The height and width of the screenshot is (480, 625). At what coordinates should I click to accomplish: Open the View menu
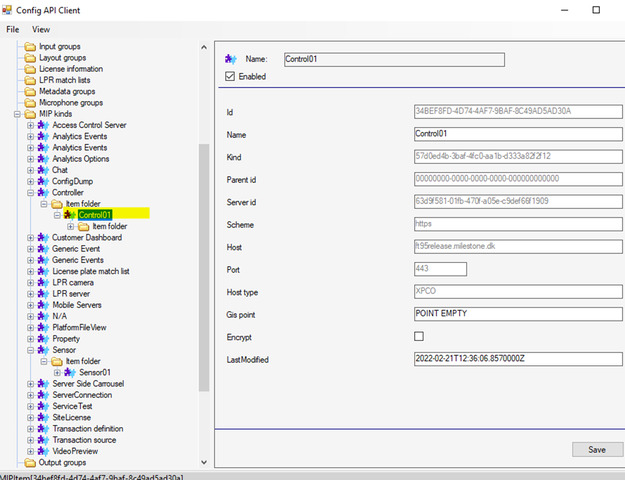tap(41, 29)
